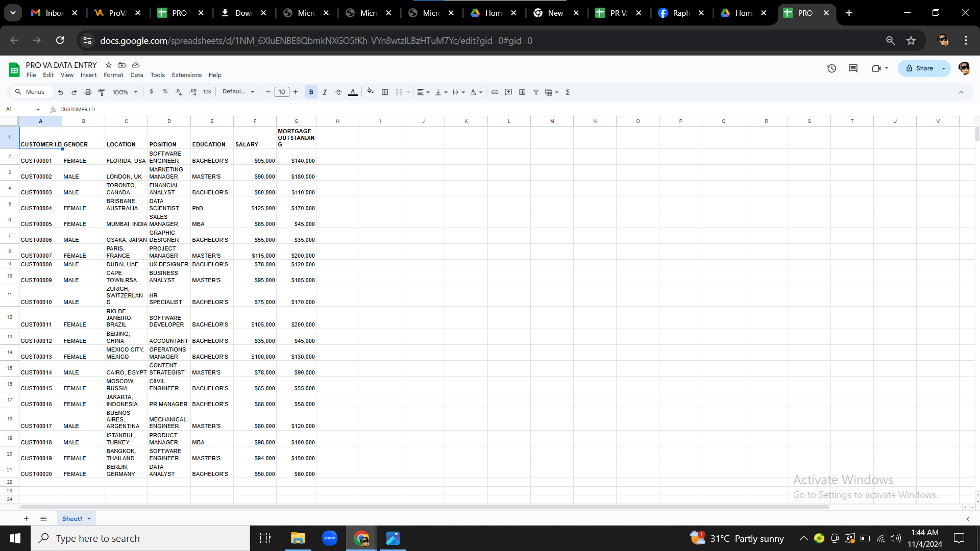980x551 pixels.
Task: Open the Sheet1 tab options arrow
Action: pyautogui.click(x=89, y=519)
